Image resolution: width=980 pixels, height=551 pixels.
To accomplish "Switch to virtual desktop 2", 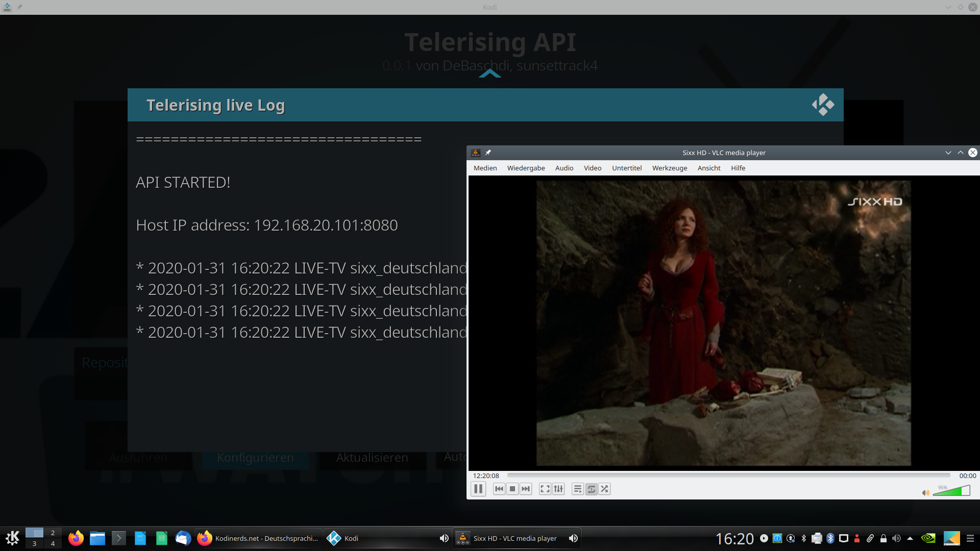I will 53,533.
